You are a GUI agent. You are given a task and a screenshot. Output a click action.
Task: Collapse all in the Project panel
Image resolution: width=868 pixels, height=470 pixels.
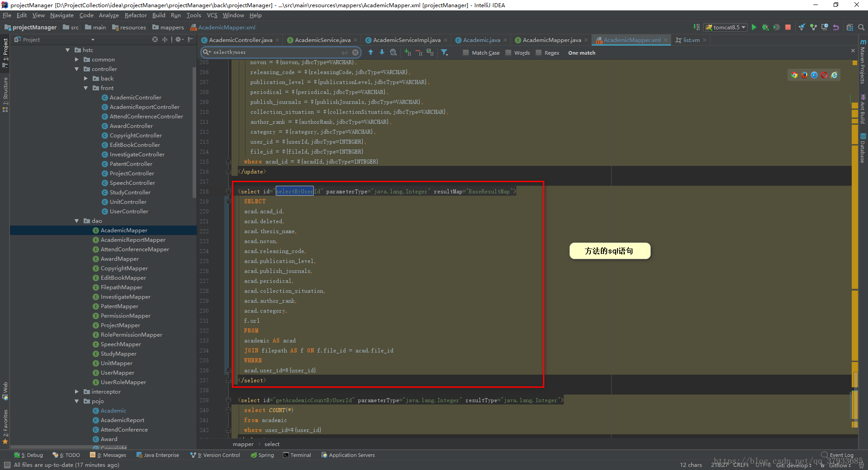(165, 40)
